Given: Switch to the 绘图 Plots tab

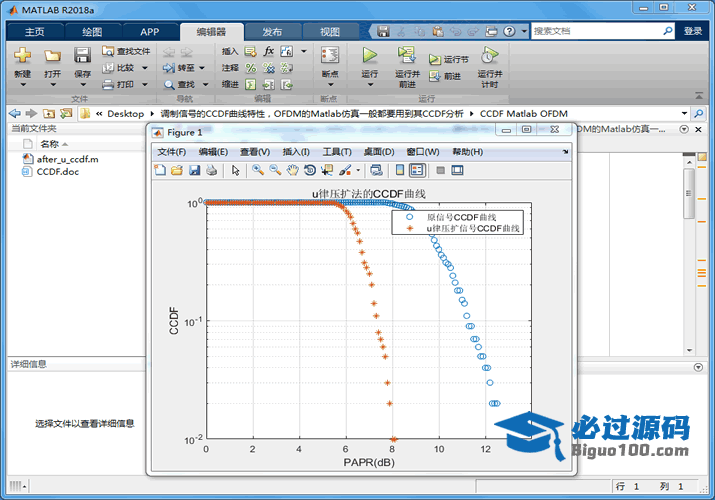Looking at the screenshot, I should coord(92,31).
